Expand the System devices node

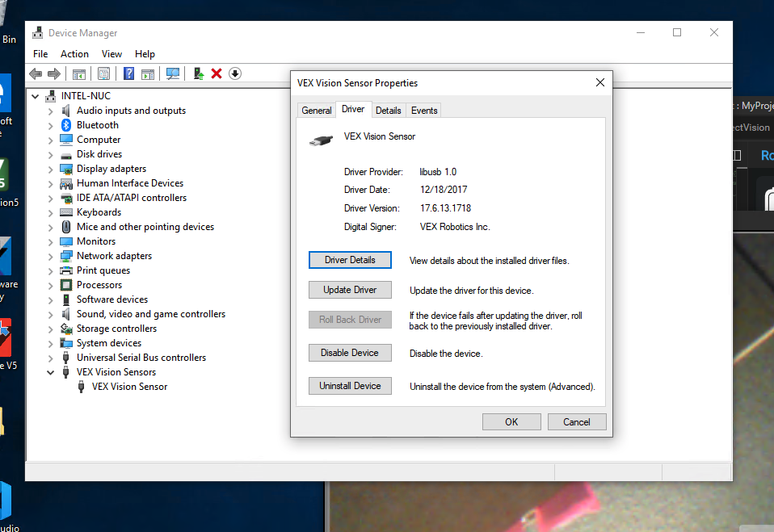(x=50, y=344)
